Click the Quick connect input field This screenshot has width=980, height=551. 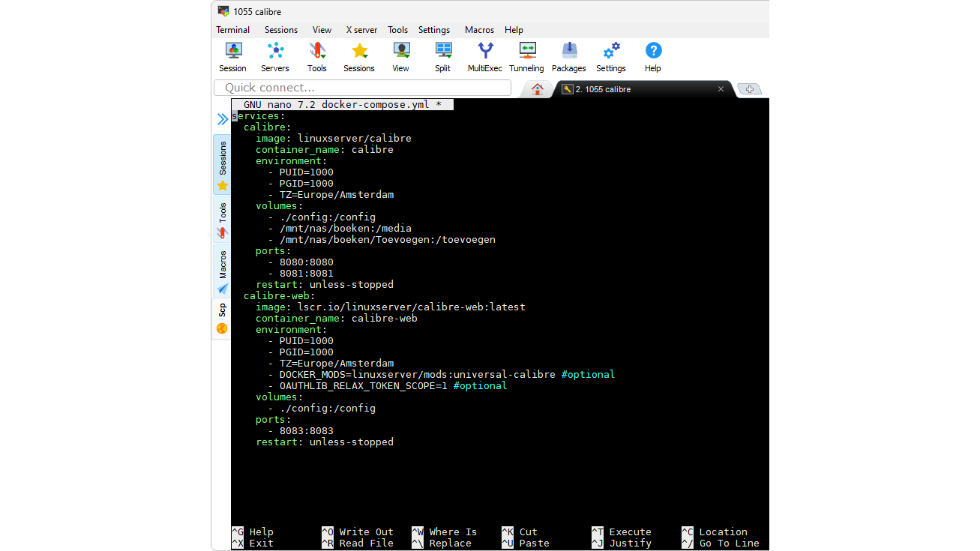[362, 88]
